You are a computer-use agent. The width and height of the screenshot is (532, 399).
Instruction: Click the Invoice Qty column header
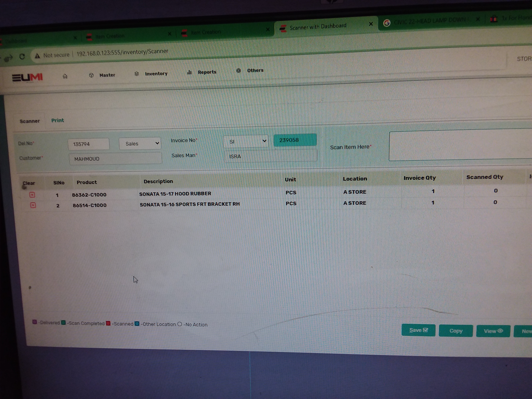tap(419, 178)
